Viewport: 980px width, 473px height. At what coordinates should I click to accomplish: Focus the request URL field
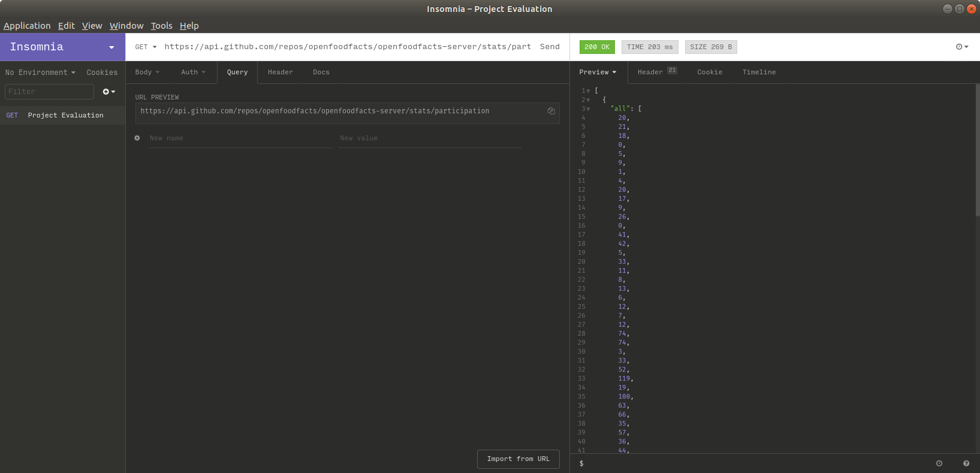click(348, 47)
